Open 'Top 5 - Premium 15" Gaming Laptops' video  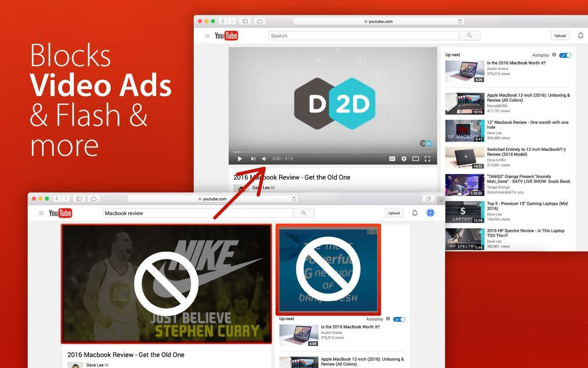click(x=527, y=206)
